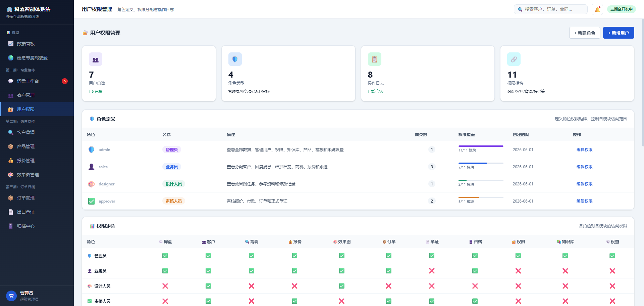This screenshot has height=306, width=644.
Task: Click the designer role palette icon
Action: click(91, 184)
